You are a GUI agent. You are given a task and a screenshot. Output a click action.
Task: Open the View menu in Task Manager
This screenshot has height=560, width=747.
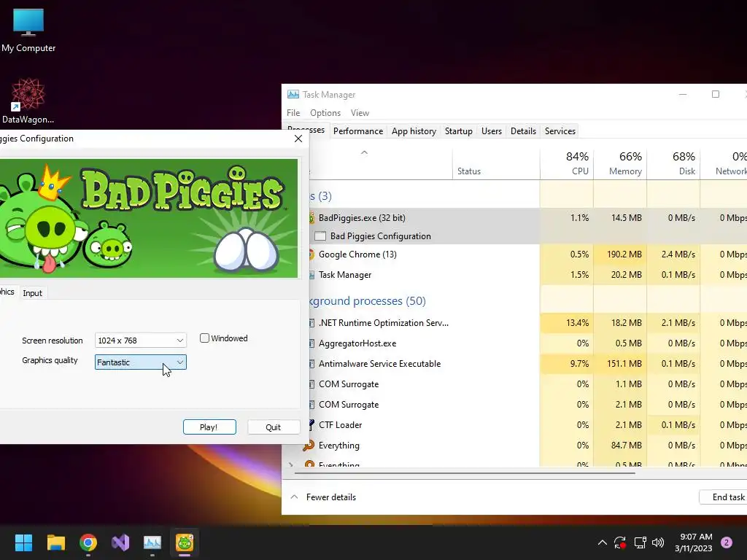(360, 113)
